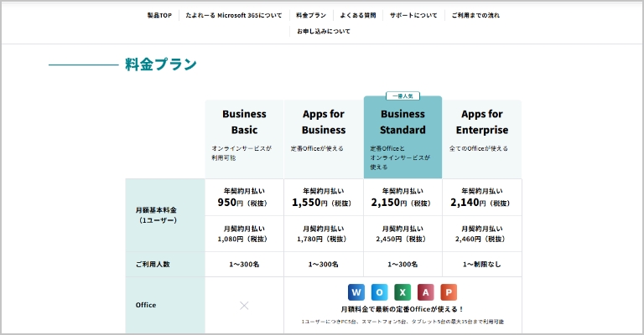Click the ご利用人数 row label
Viewport: 644px width, 335px height.
pyautogui.click(x=153, y=265)
